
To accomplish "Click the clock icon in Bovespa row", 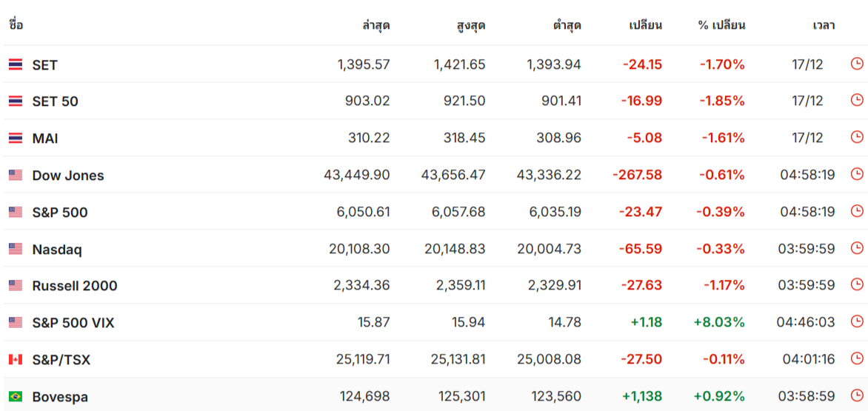I will (856, 395).
